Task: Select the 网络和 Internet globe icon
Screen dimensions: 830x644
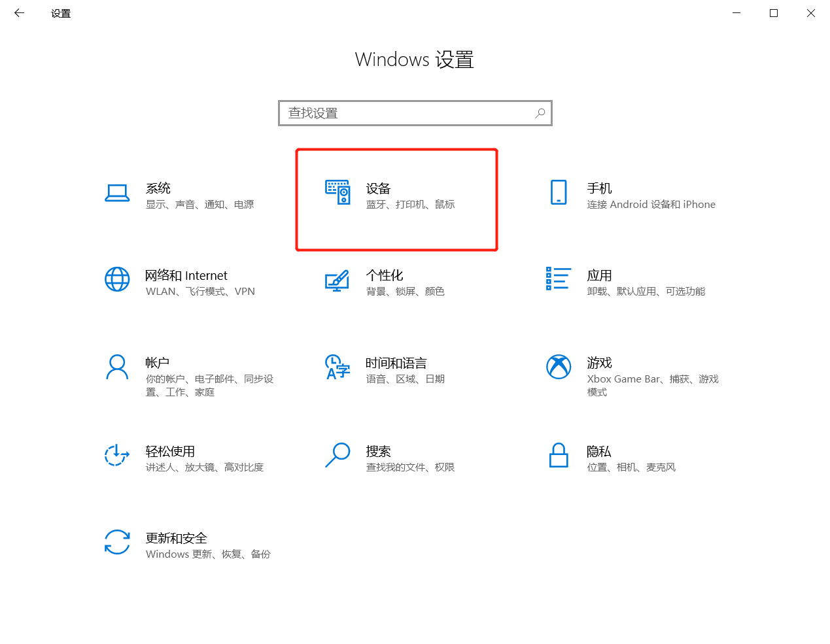Action: point(117,279)
